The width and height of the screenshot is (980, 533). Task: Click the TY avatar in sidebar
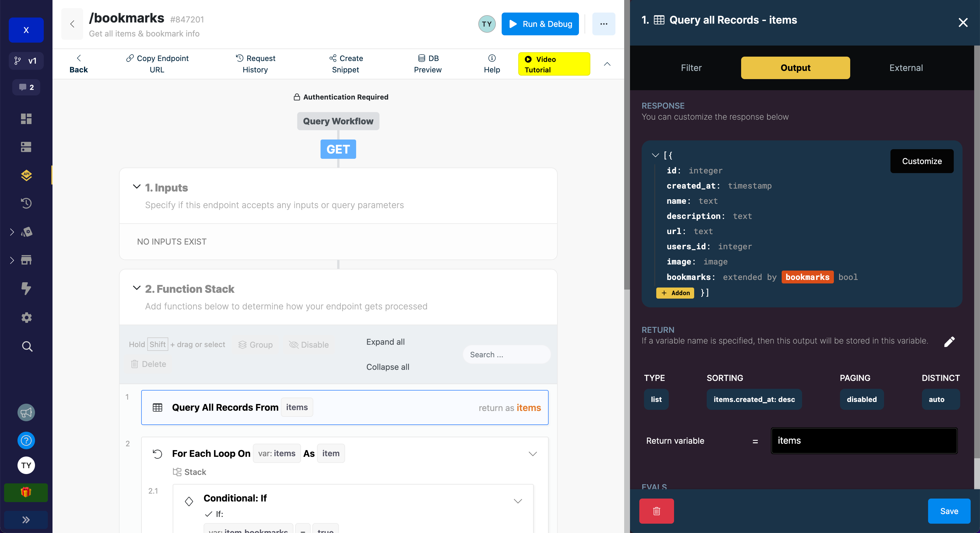(26, 465)
